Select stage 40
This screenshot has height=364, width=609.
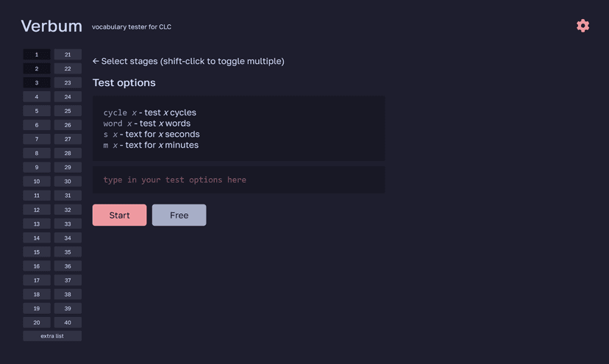tap(68, 322)
